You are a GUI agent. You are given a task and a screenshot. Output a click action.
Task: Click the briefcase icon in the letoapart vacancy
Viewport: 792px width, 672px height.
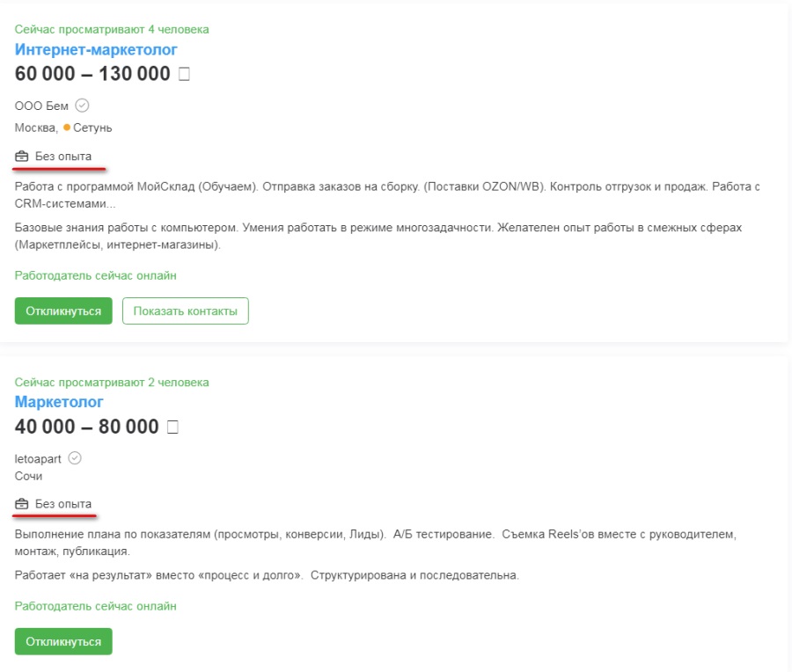(23, 504)
